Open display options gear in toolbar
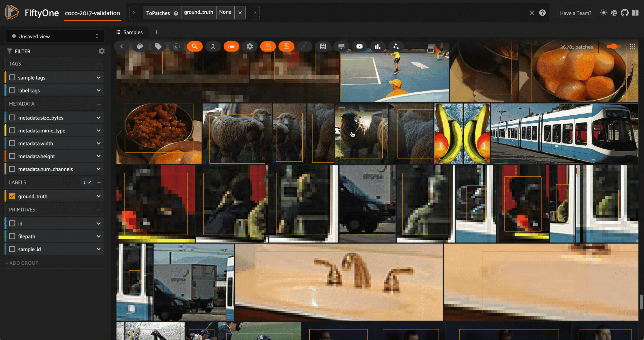644x340 pixels. coord(249,46)
